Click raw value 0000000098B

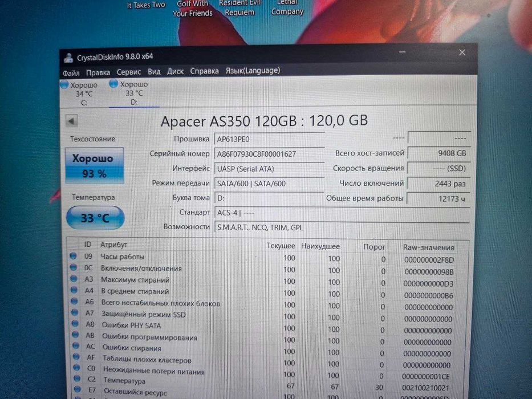tap(429, 272)
